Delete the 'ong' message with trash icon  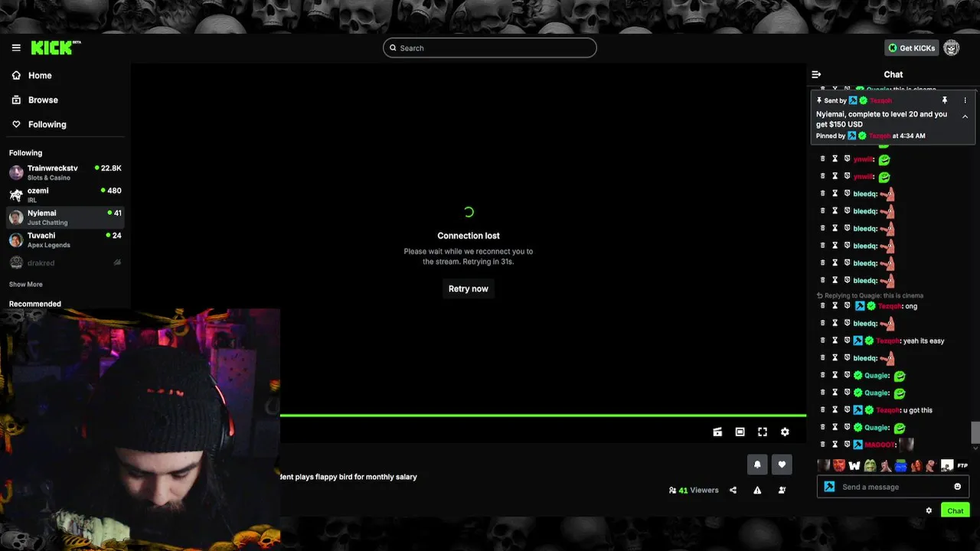point(823,305)
